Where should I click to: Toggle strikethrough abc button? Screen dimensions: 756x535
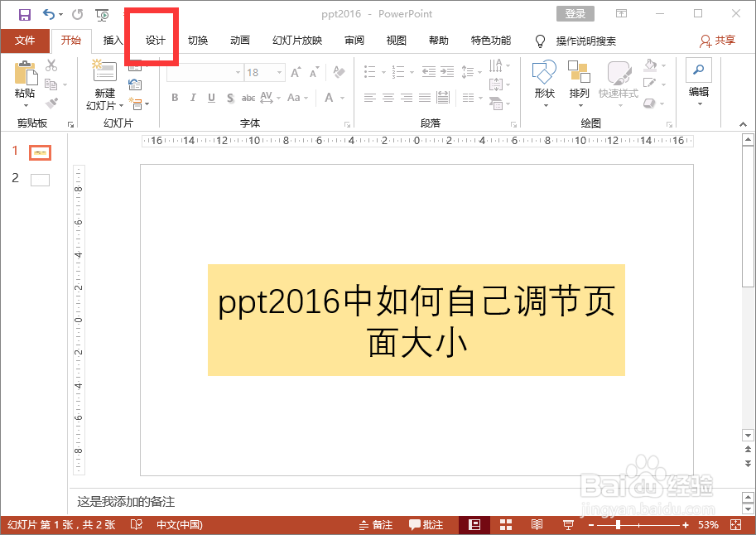click(x=248, y=98)
